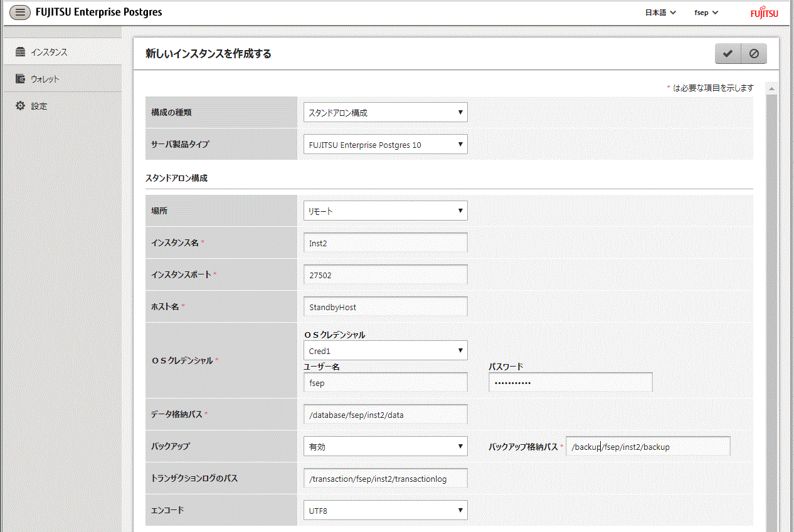Viewport: 794px width, 532px height.
Task: Focus the パスワード field
Action: click(x=571, y=383)
